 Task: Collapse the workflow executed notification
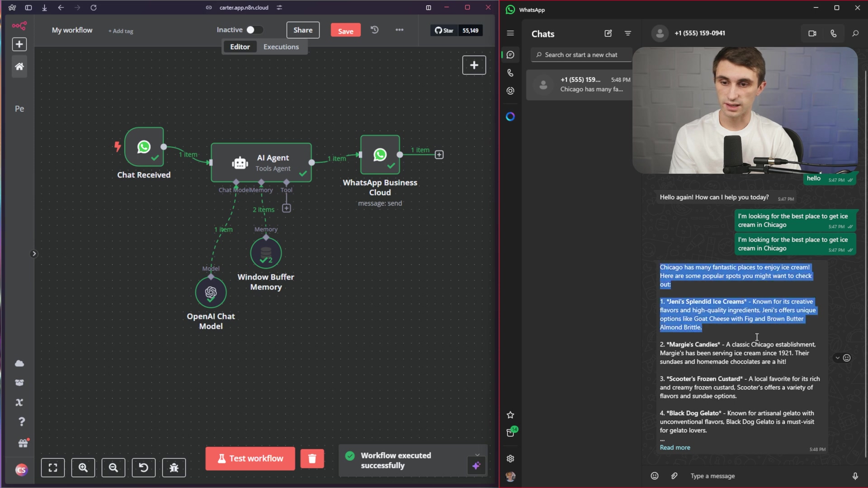[x=477, y=455]
